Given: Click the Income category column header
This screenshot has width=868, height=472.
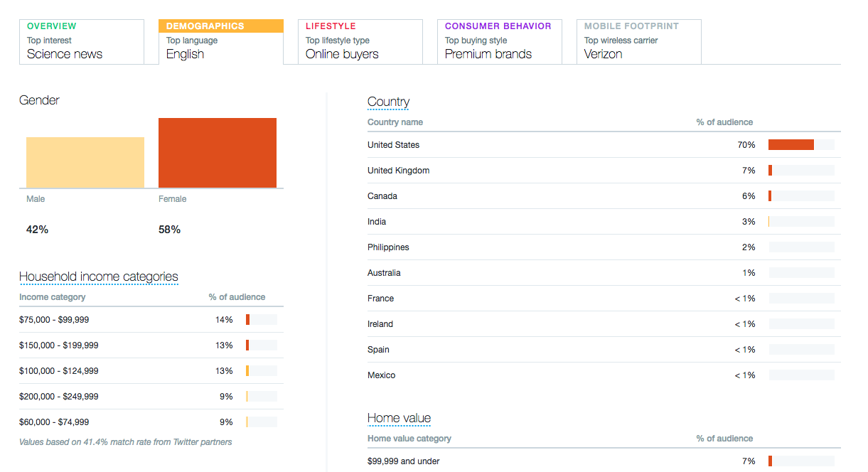Looking at the screenshot, I should (53, 297).
